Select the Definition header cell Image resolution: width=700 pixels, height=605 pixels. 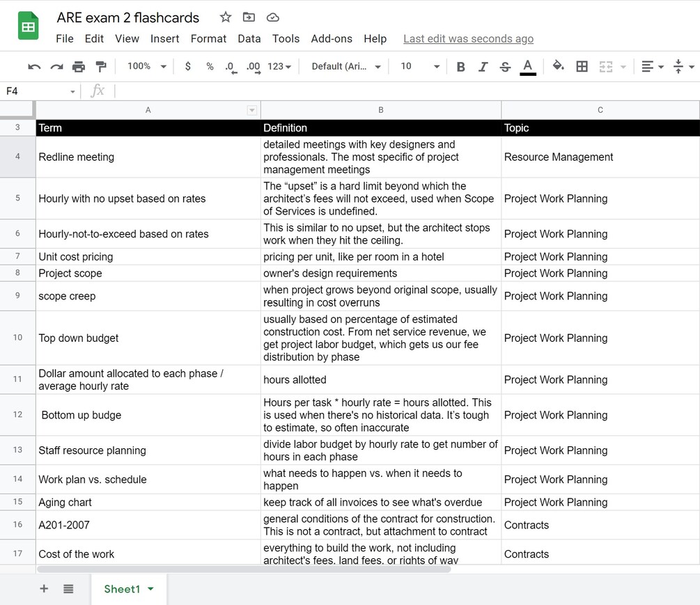(381, 128)
